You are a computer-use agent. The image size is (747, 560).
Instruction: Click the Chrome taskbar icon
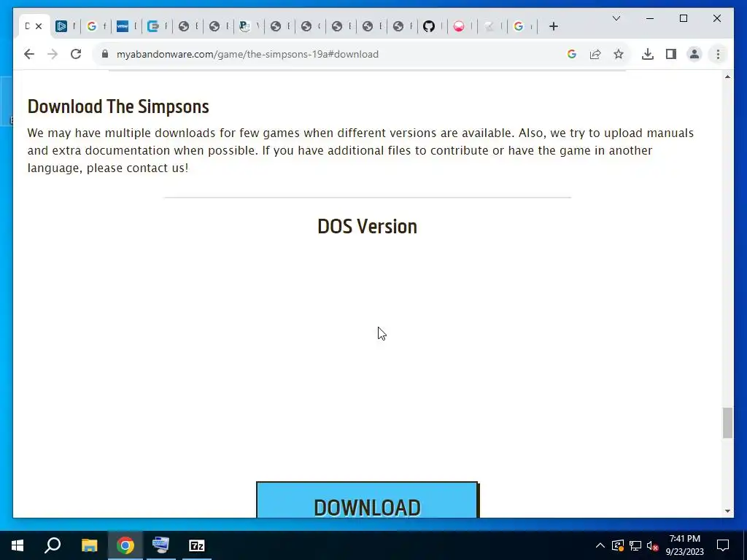pos(125,545)
